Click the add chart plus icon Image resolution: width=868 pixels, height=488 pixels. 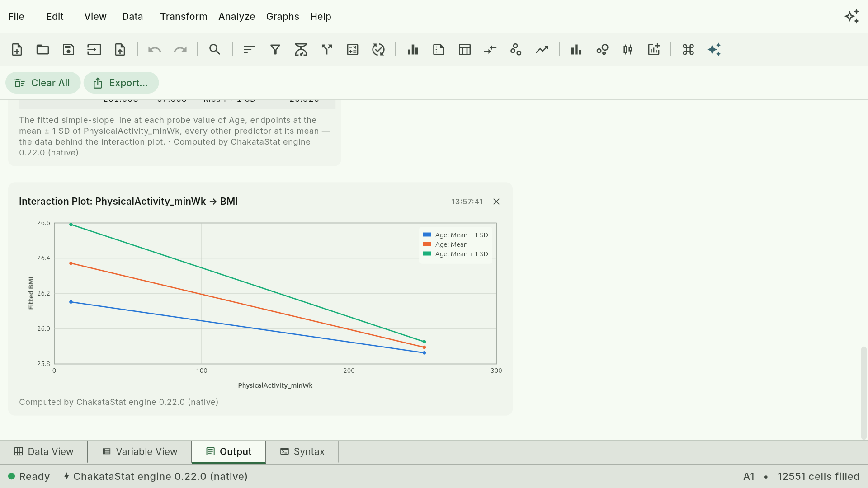tap(654, 50)
